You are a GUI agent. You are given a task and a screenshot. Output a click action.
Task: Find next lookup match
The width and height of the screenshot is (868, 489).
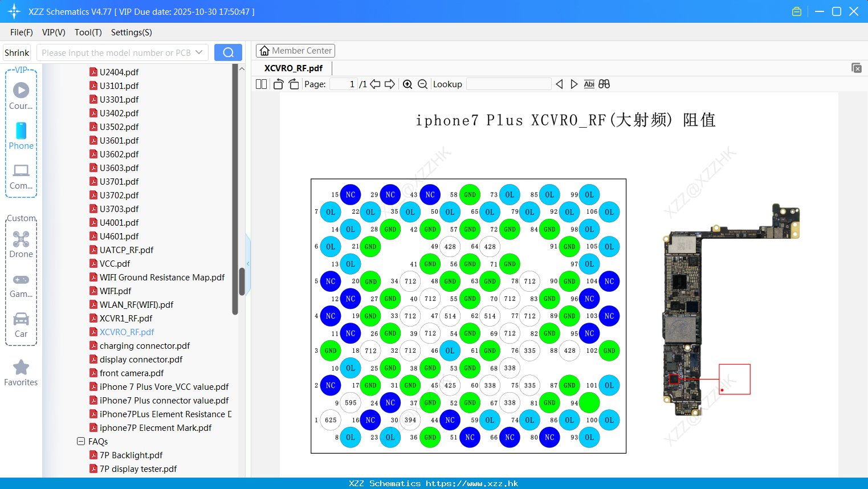(574, 84)
